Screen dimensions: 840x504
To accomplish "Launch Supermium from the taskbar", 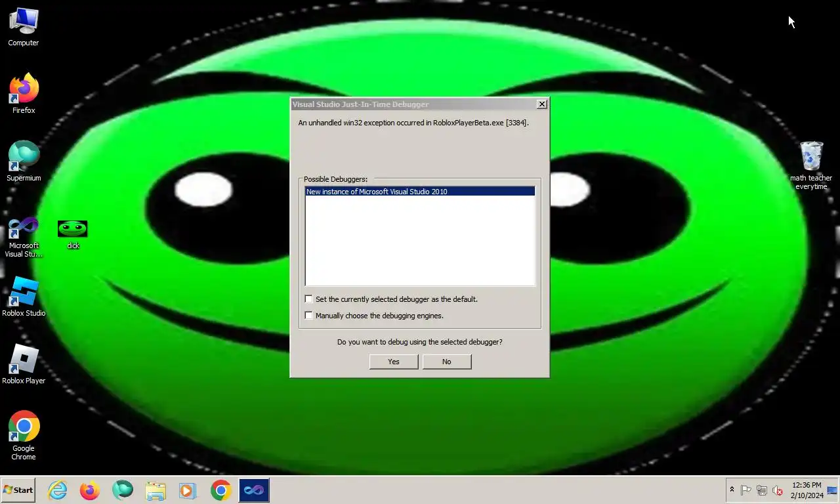I will tap(123, 490).
